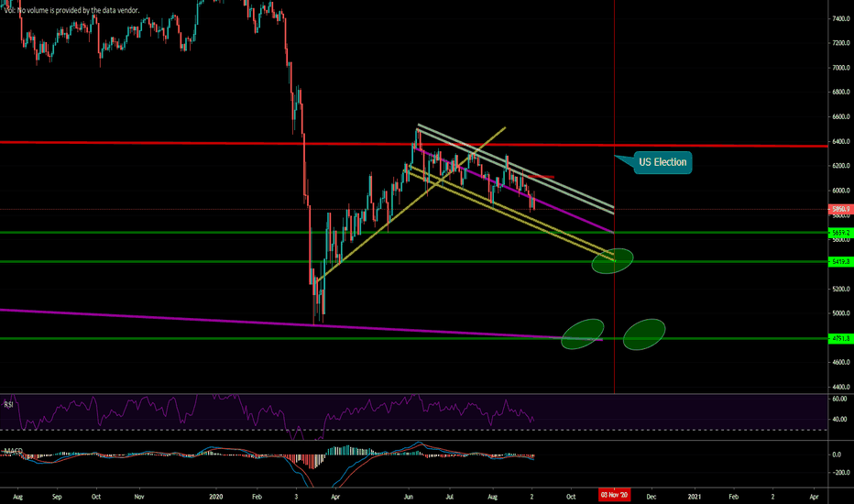This screenshot has width=854, height=504.
Task: Select the short red horizontal line segment
Action: coord(542,177)
